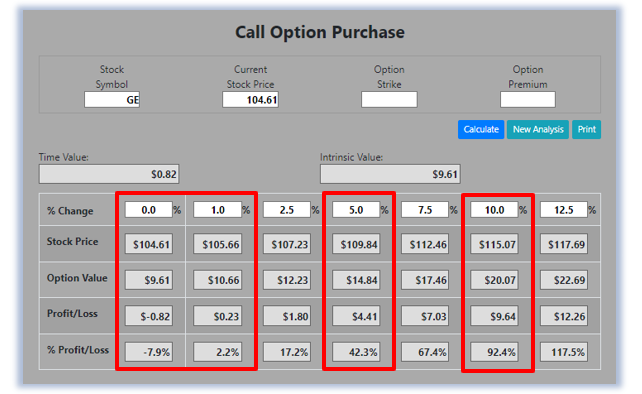This screenshot has height=394, width=642.
Task: Click the Current Stock Price field
Action: click(250, 100)
